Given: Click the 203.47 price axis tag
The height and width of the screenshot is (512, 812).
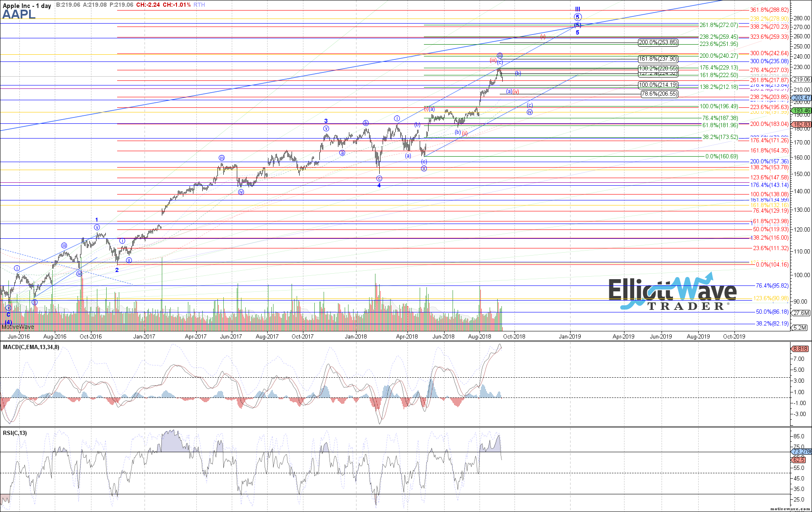Looking at the screenshot, I should (x=801, y=98).
